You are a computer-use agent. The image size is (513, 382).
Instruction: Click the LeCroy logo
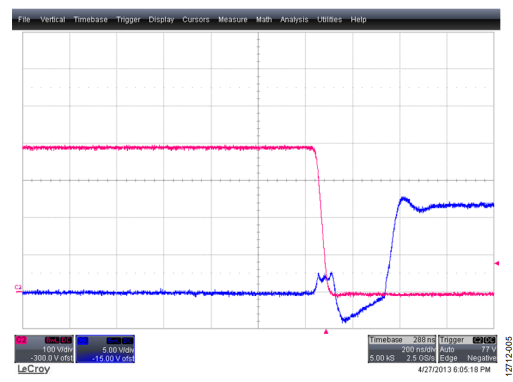tap(34, 369)
